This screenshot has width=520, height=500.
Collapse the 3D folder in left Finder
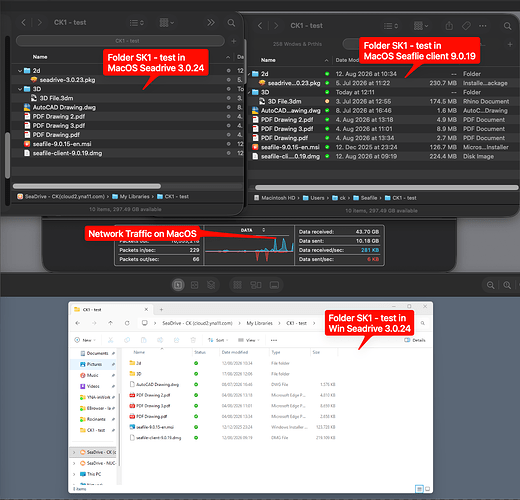pos(20,89)
